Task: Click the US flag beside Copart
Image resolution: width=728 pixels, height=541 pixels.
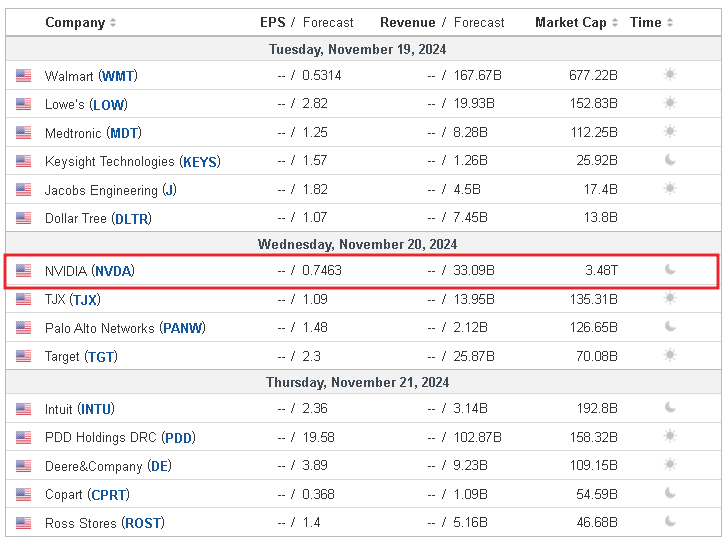Action: pos(23,495)
